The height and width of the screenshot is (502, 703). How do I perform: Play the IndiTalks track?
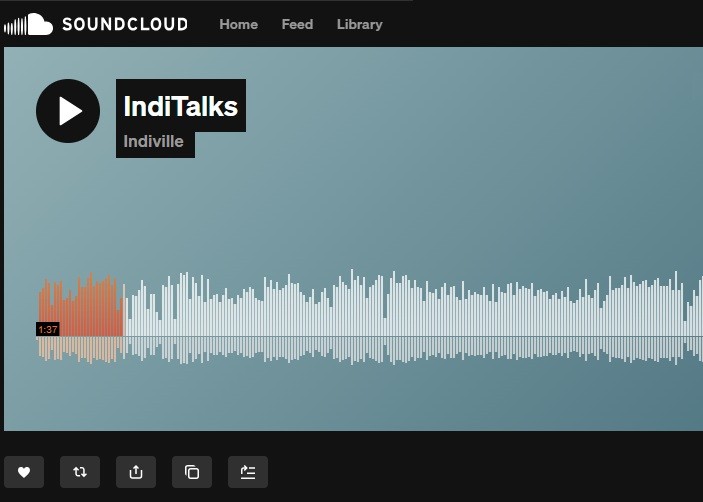(x=68, y=111)
